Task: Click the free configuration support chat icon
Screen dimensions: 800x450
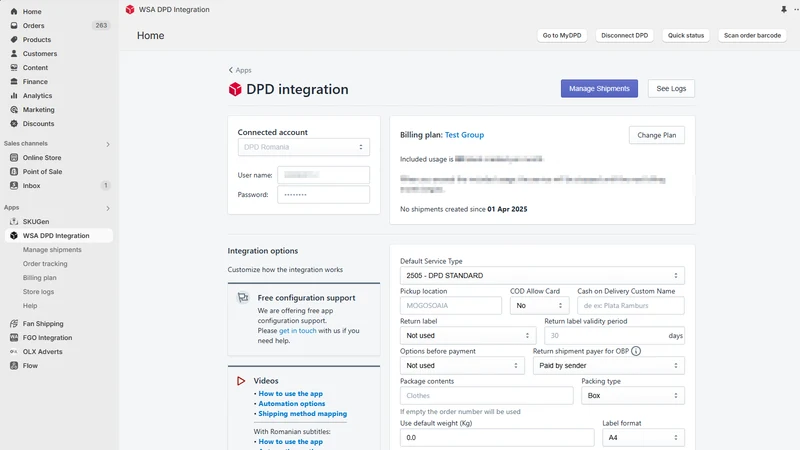Action: click(x=243, y=297)
